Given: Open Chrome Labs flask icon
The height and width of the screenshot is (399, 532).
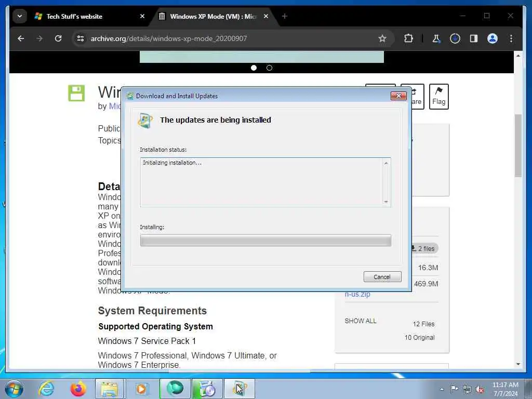Looking at the screenshot, I should pyautogui.click(x=436, y=38).
